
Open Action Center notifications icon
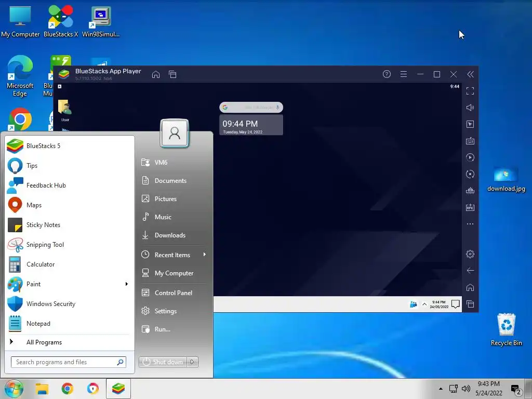tap(516, 390)
